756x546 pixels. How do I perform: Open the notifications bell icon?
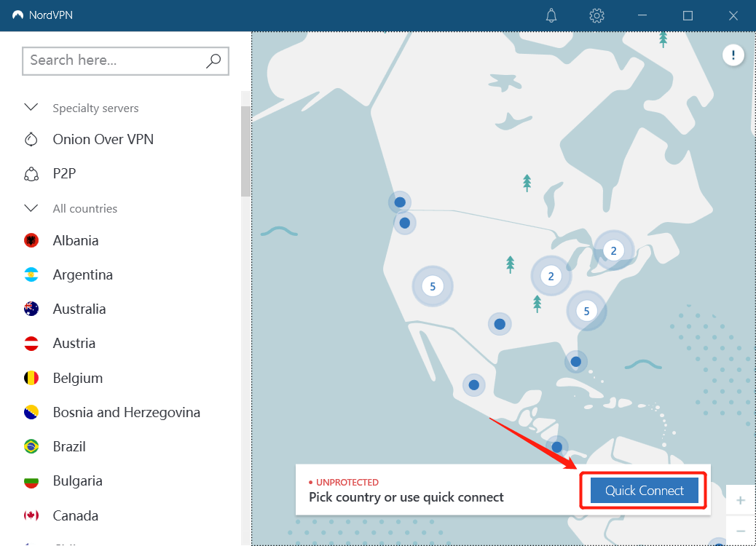553,15
